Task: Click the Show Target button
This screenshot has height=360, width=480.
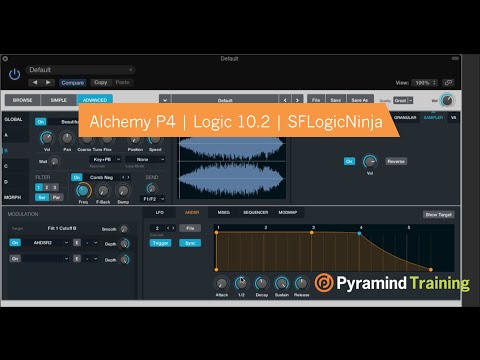Action: click(439, 215)
